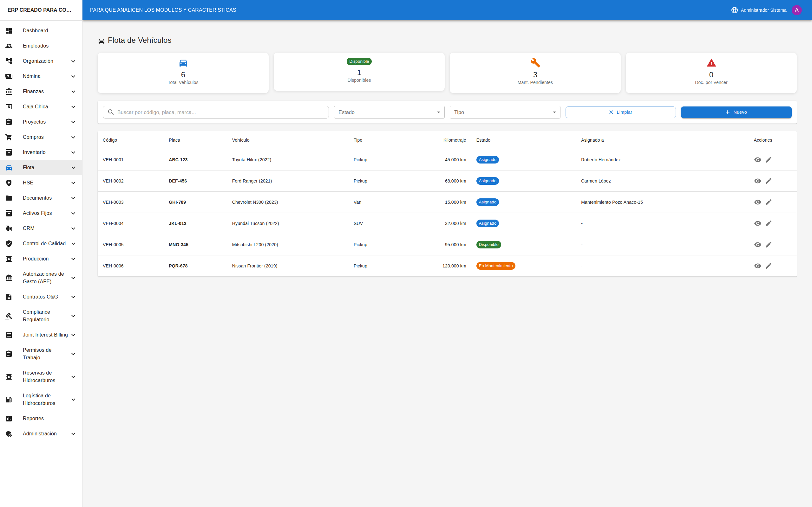The height and width of the screenshot is (507, 812).
Task: View details eye icon for VEH-0003
Action: tap(757, 202)
